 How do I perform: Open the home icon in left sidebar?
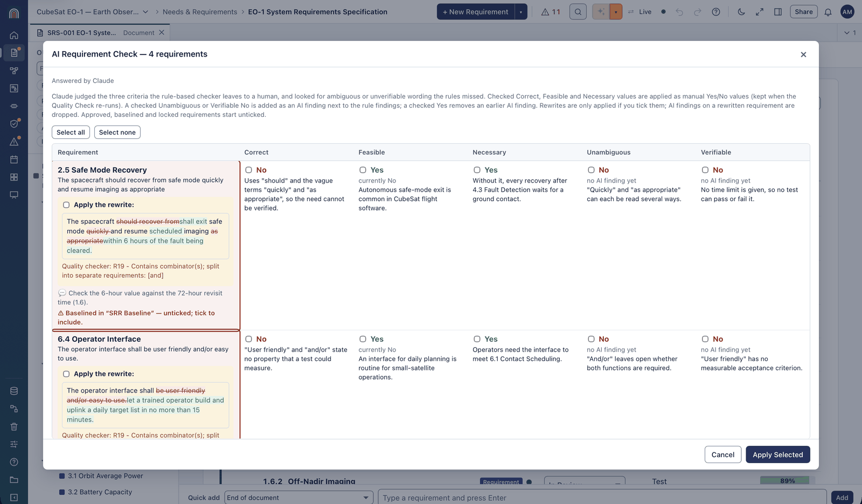click(x=14, y=35)
